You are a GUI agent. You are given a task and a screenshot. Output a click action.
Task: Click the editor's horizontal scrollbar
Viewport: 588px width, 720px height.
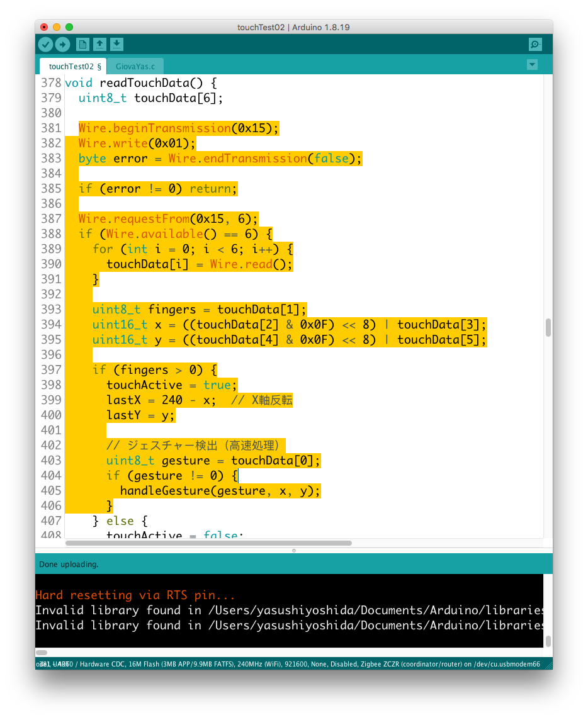(x=208, y=543)
